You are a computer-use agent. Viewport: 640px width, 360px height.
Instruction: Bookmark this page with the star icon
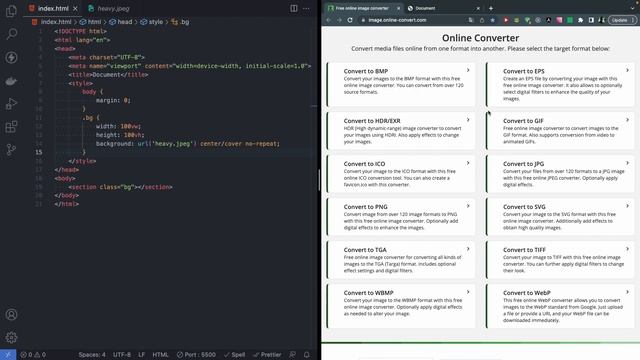point(493,20)
